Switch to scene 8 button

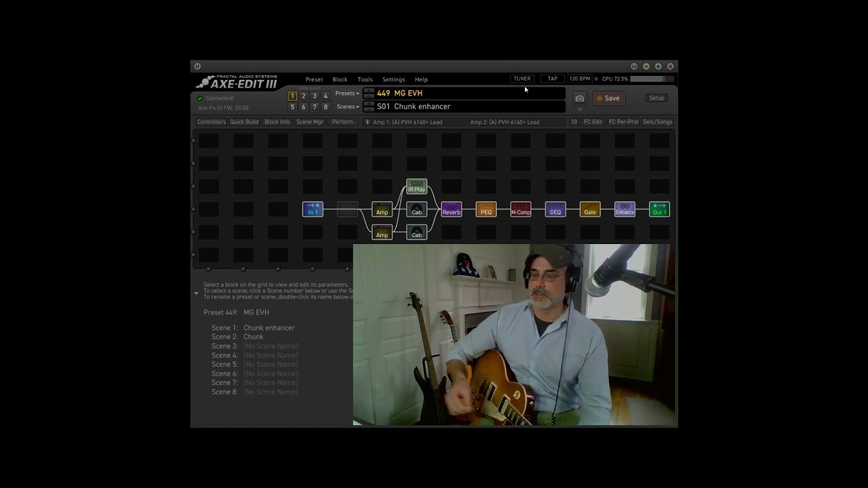pos(325,107)
